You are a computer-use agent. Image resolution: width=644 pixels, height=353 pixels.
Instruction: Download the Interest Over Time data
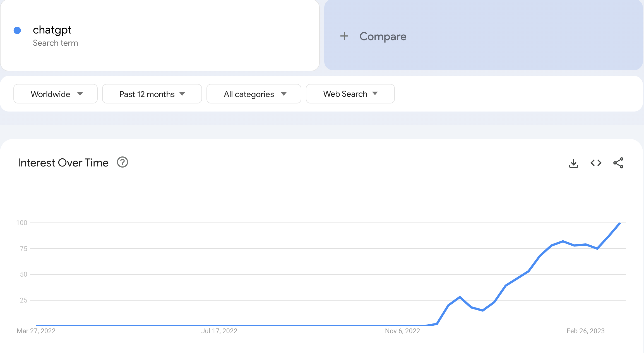[x=573, y=163]
